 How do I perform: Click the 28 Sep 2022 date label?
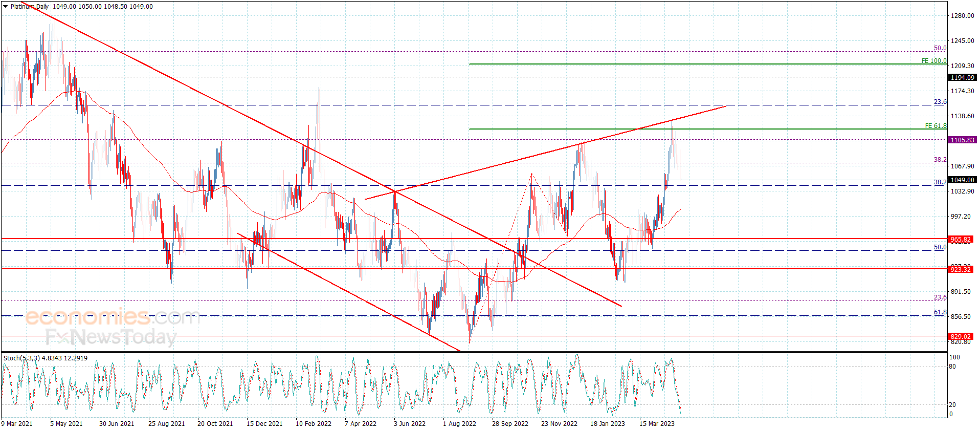coord(510,423)
